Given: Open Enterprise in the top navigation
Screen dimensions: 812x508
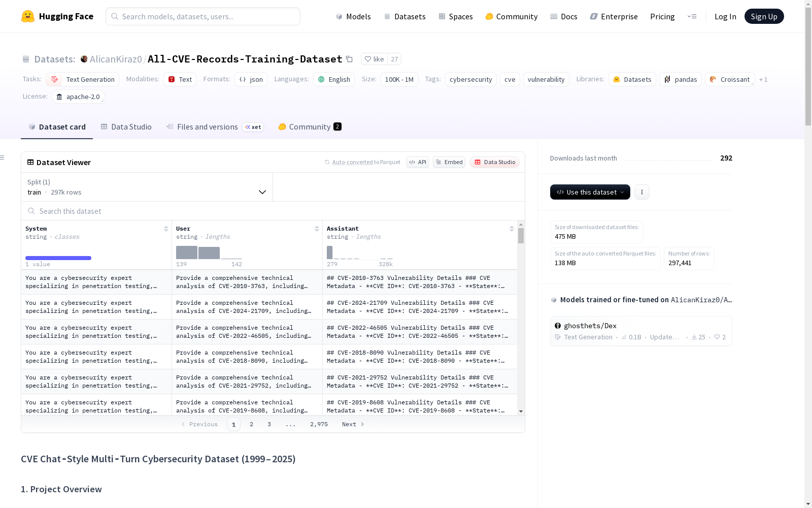Looking at the screenshot, I should (614, 16).
